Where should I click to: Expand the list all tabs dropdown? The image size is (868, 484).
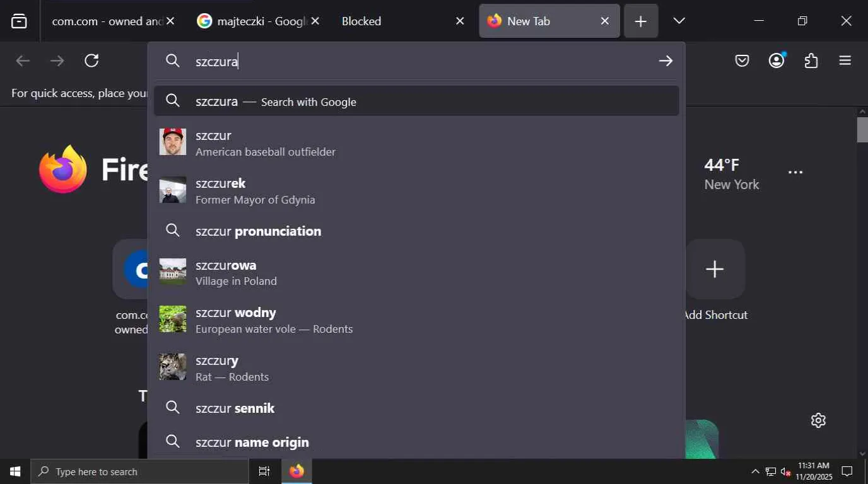pyautogui.click(x=679, y=21)
